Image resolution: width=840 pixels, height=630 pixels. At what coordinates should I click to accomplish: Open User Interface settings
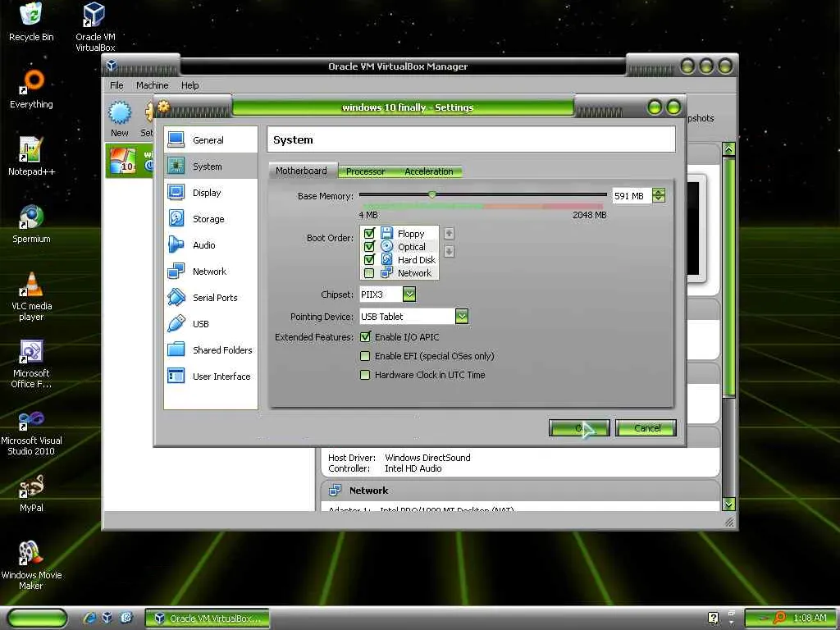click(x=210, y=376)
